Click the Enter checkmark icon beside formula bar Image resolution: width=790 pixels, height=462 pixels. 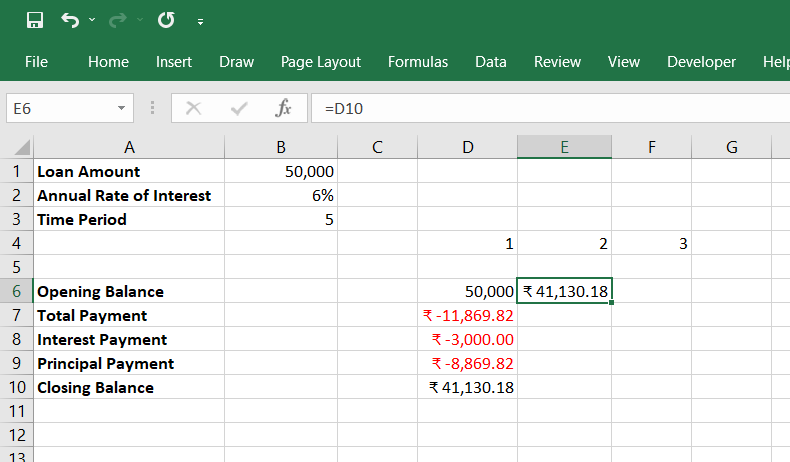click(x=239, y=108)
